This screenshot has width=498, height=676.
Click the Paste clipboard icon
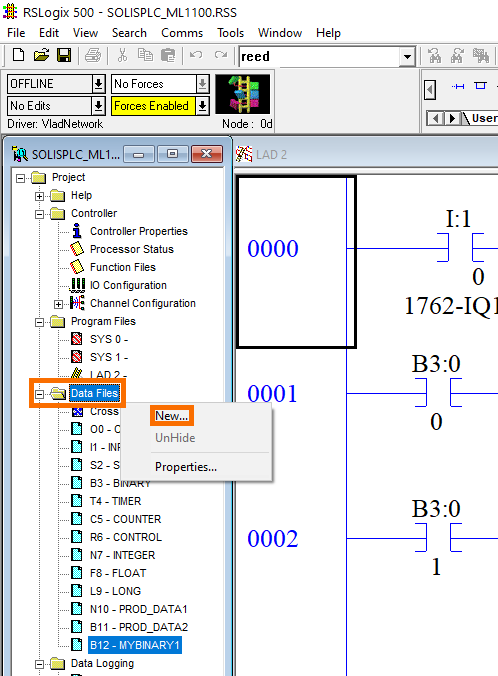168,56
